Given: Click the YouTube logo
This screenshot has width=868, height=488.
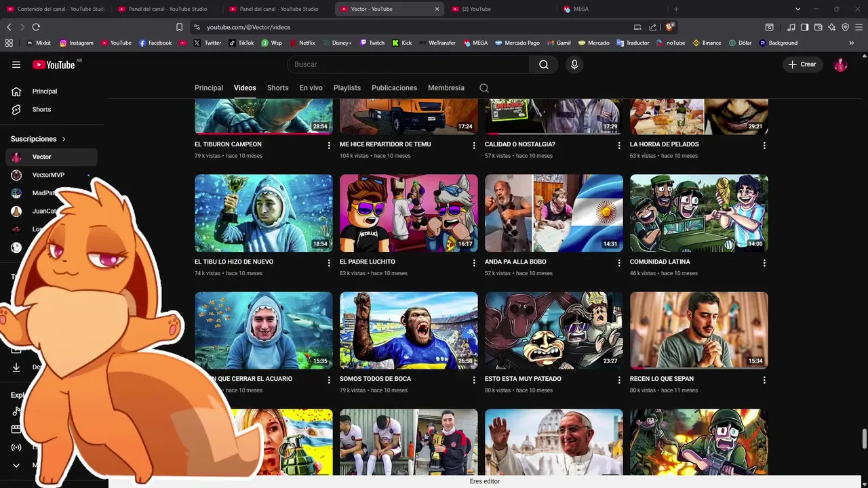Looking at the screenshot, I should coord(54,64).
